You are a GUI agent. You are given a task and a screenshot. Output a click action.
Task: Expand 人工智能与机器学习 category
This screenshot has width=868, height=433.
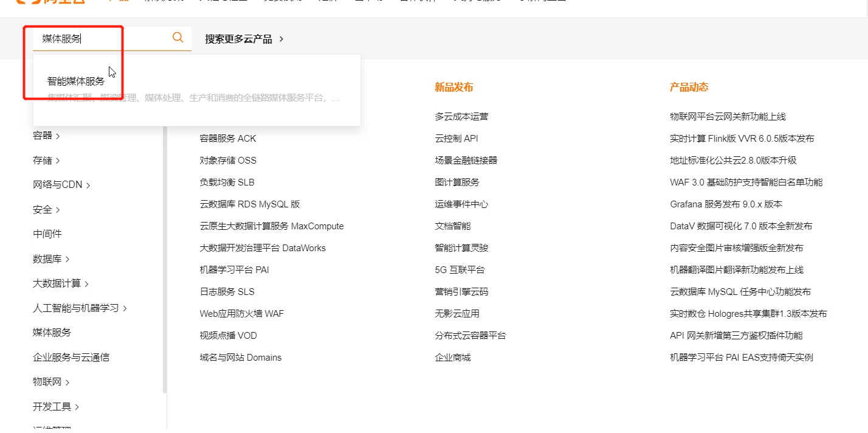(80, 308)
